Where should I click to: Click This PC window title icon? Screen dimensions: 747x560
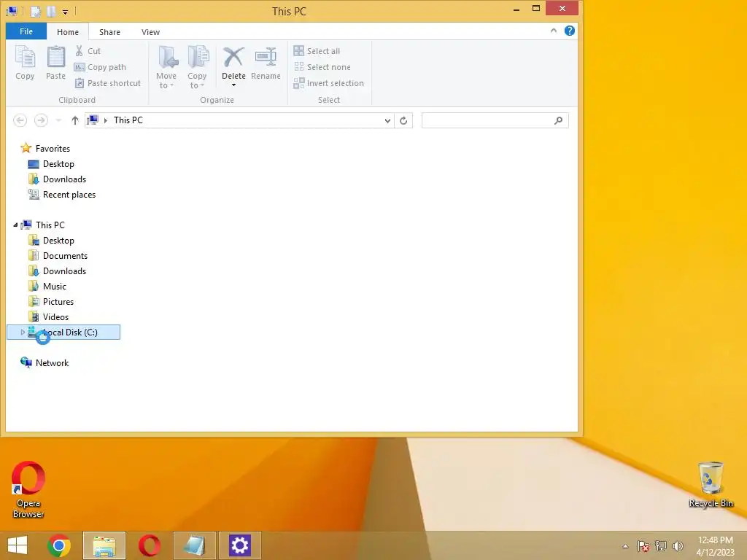(12, 10)
